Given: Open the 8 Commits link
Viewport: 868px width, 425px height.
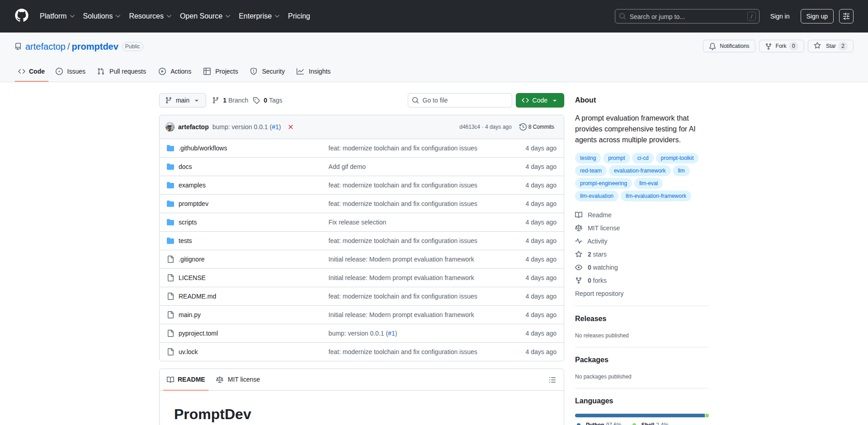Looking at the screenshot, I should (x=537, y=127).
